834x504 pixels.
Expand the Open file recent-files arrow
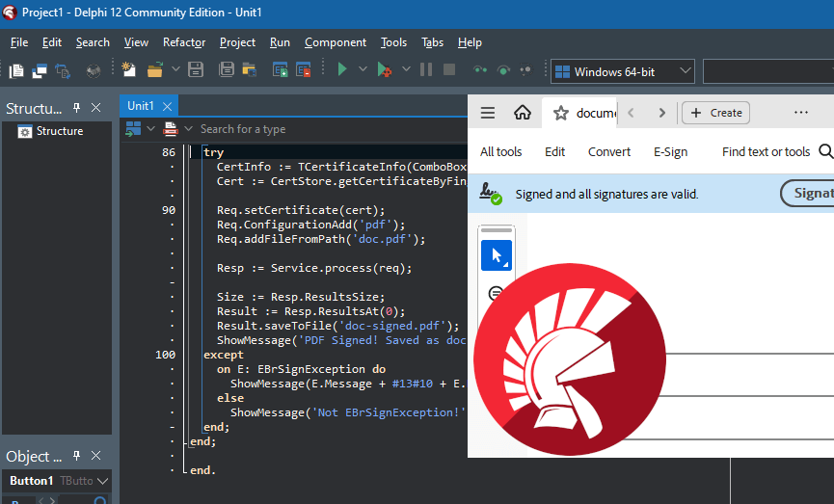click(175, 69)
